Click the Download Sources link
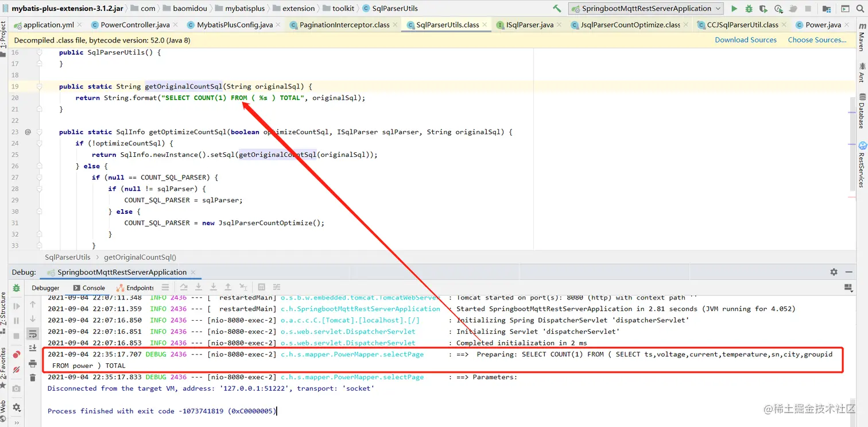 click(745, 40)
